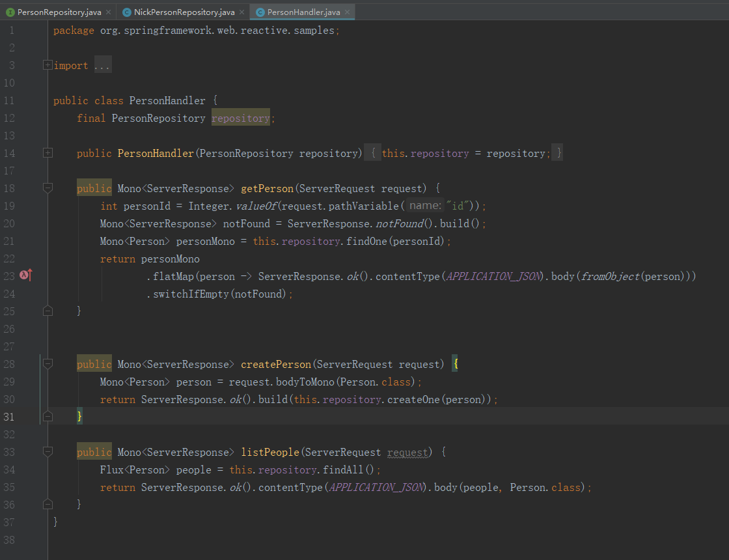This screenshot has width=729, height=560.
Task: Click fromObject on line 23
Action: tap(610, 276)
